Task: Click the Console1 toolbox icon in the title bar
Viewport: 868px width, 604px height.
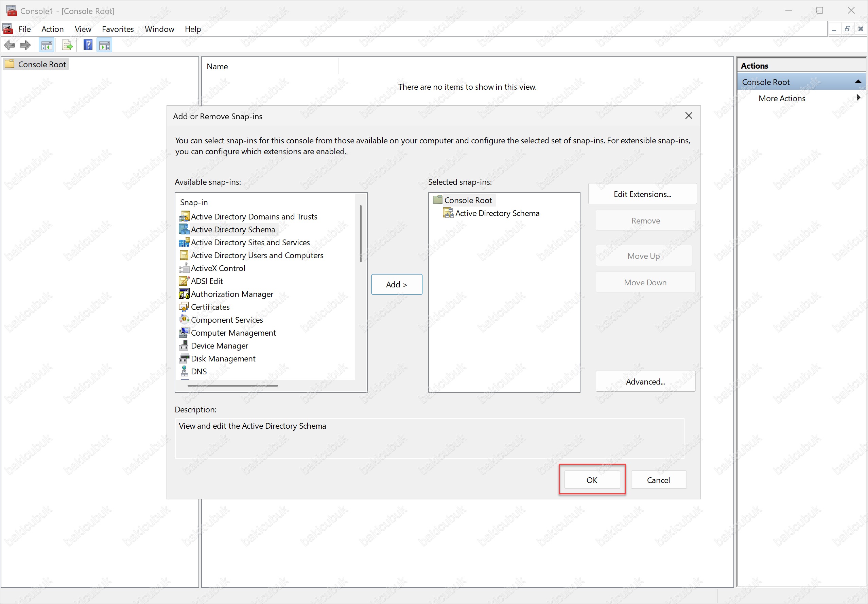Action: coord(11,11)
